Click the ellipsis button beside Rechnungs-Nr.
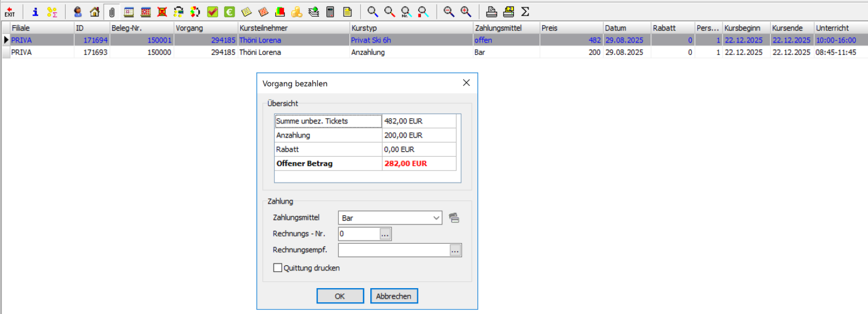868x314 pixels. [x=386, y=234]
